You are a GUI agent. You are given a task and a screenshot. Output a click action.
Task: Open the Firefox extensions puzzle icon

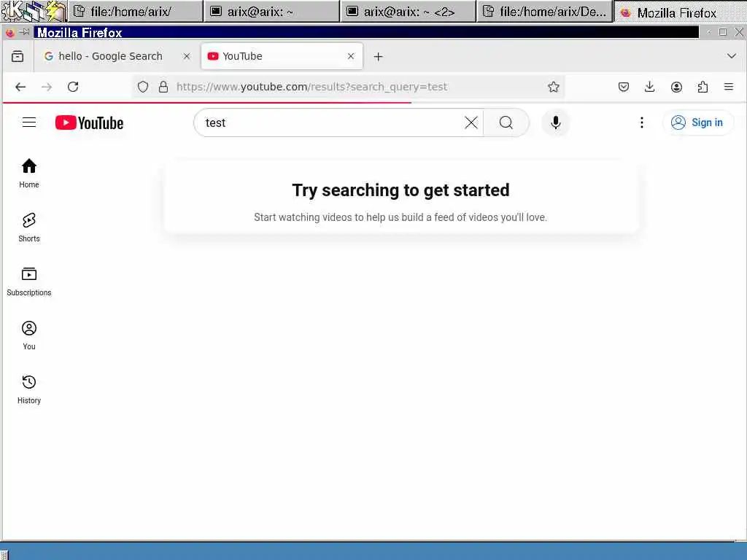click(703, 87)
